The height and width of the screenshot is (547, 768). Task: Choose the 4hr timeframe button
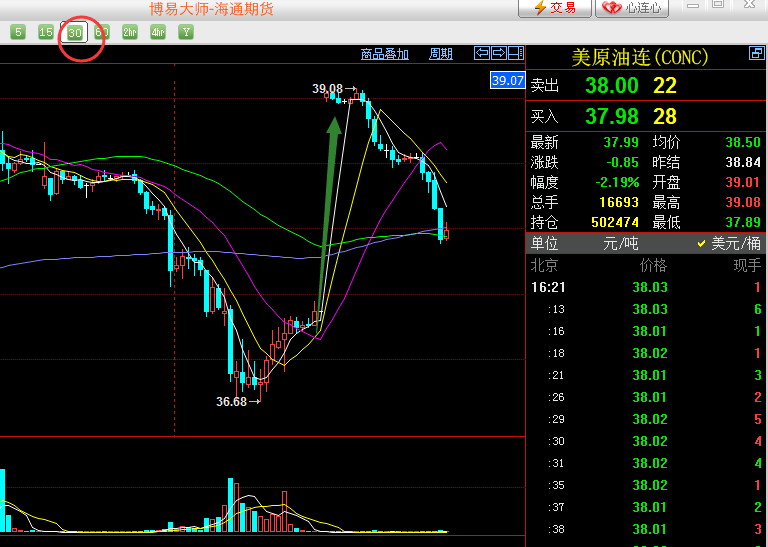158,32
